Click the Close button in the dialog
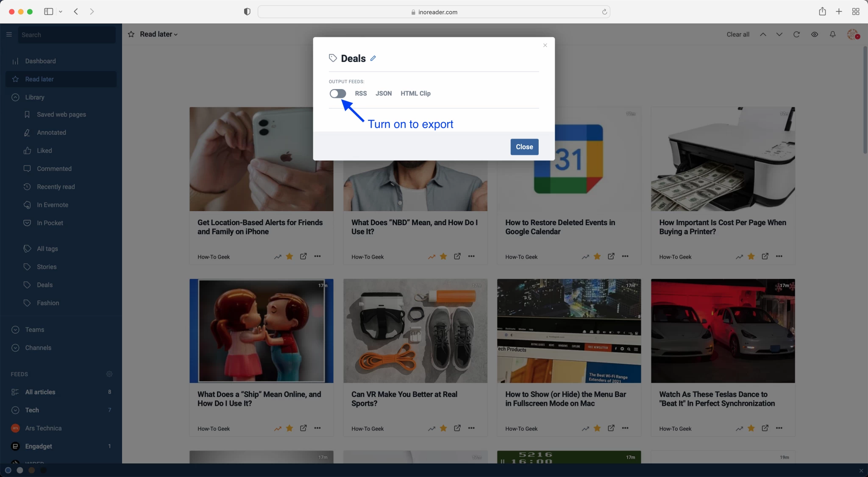 pyautogui.click(x=524, y=147)
